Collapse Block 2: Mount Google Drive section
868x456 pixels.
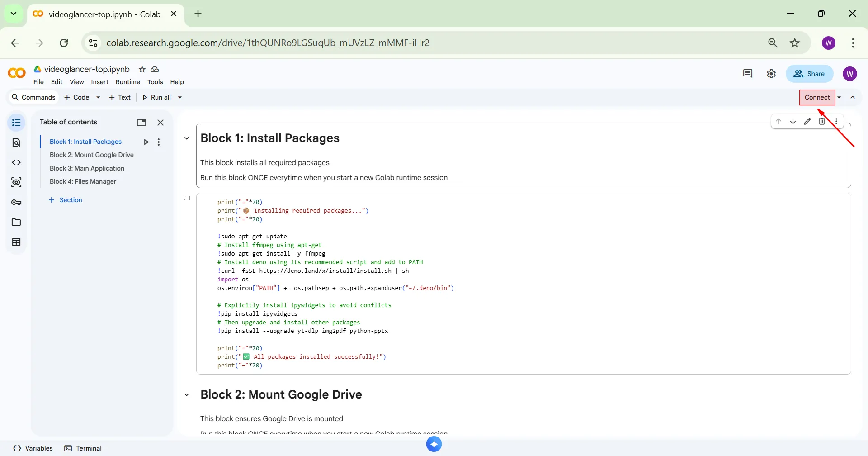click(x=187, y=395)
